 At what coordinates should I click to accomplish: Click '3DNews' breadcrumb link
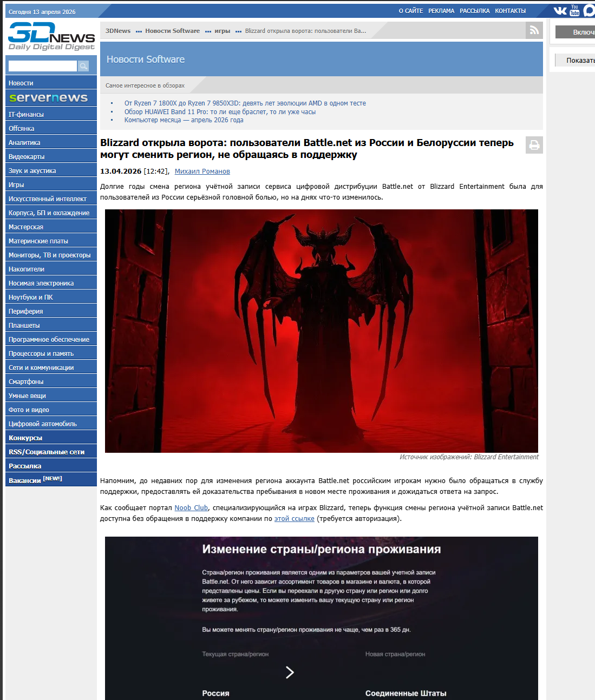(118, 31)
